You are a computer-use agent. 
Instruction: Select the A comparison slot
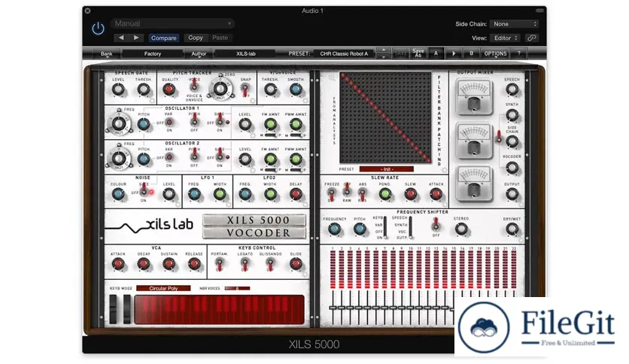coord(436,53)
